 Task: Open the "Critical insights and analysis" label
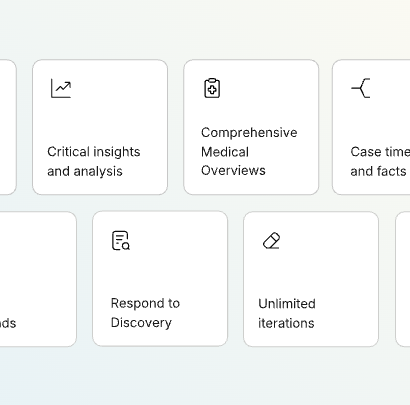tap(94, 161)
